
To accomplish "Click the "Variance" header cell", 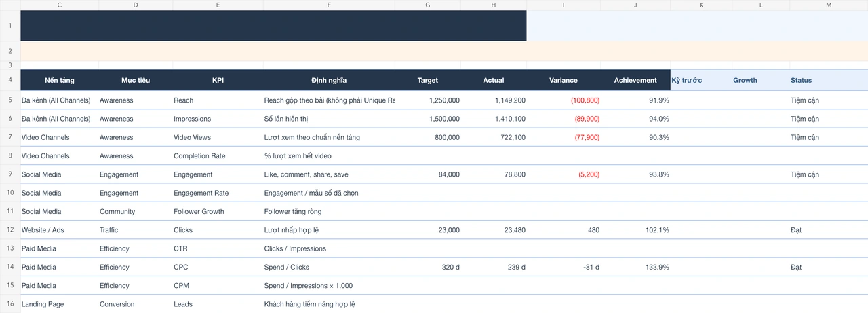I will 564,80.
